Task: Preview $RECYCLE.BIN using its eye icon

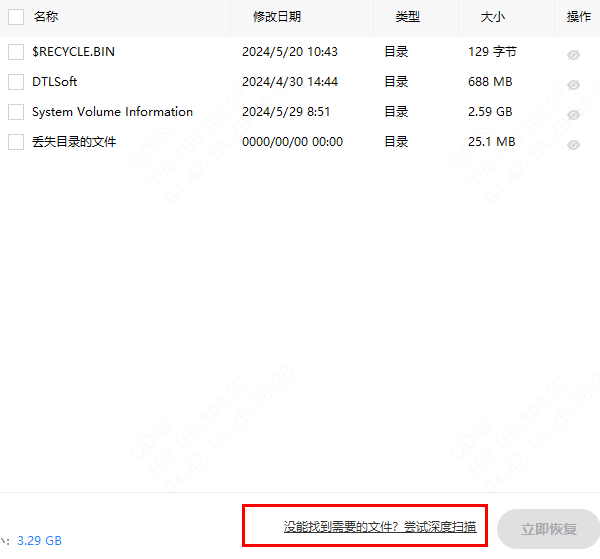Action: click(574, 55)
